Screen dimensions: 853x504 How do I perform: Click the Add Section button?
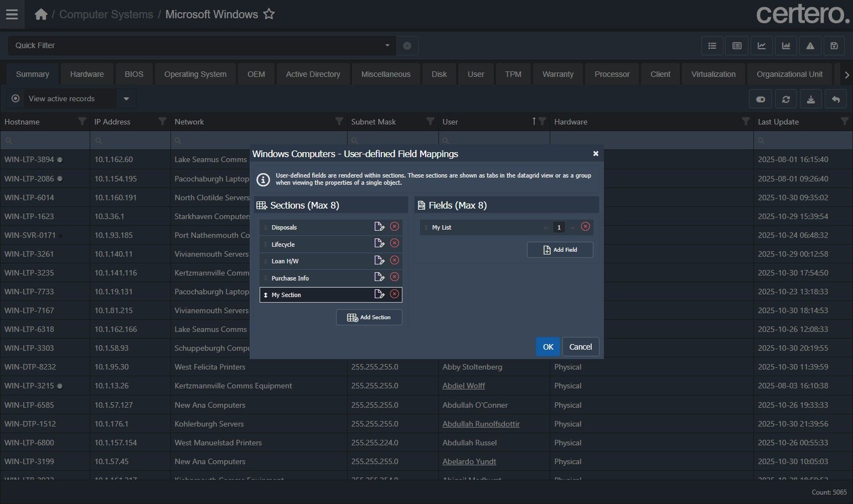pyautogui.click(x=369, y=318)
